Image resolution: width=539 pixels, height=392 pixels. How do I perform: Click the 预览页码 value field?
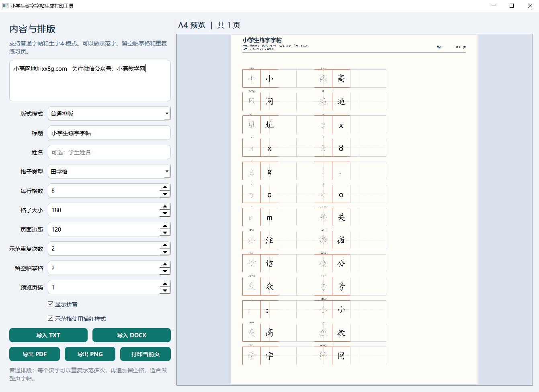click(x=104, y=287)
